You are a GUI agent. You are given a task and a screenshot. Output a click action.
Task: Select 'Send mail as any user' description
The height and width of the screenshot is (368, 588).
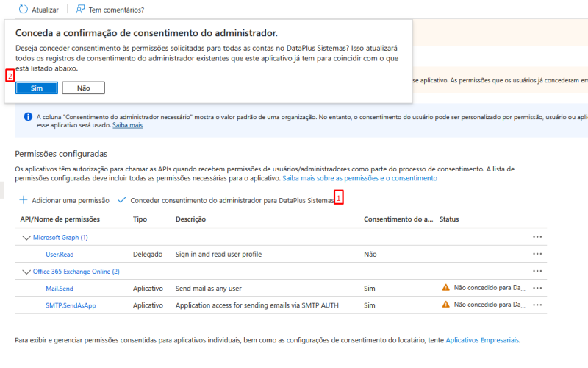209,289
